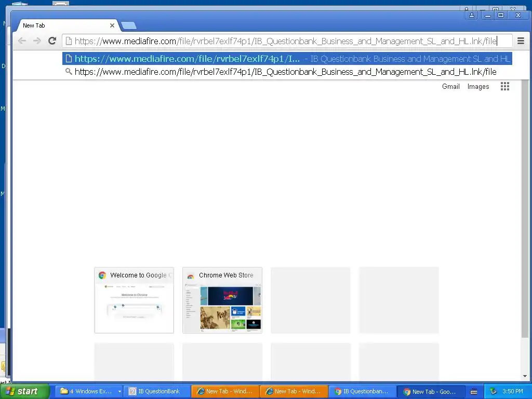Expand the Windows Explorer taskbar group arrow

[119, 391]
